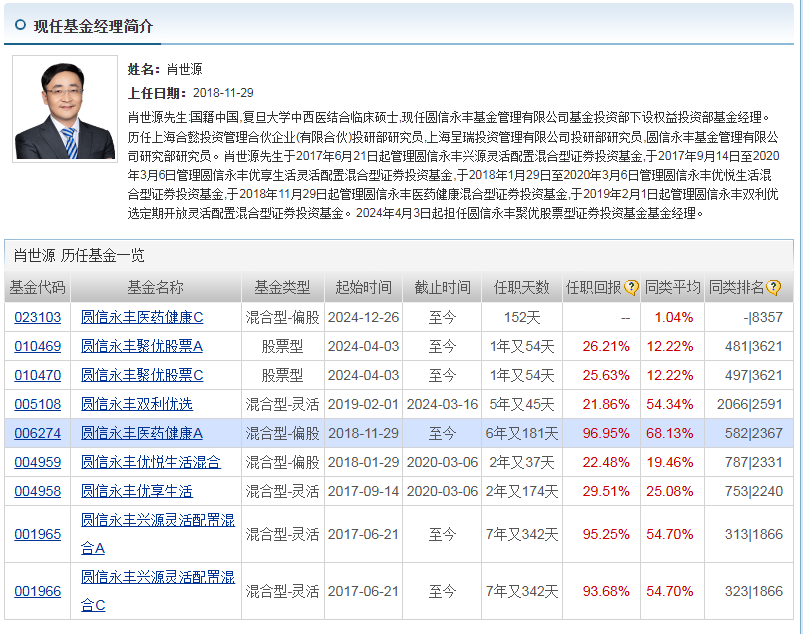This screenshot has width=803, height=634.
Task: Click the 起始时间 column header
Action: tap(363, 287)
